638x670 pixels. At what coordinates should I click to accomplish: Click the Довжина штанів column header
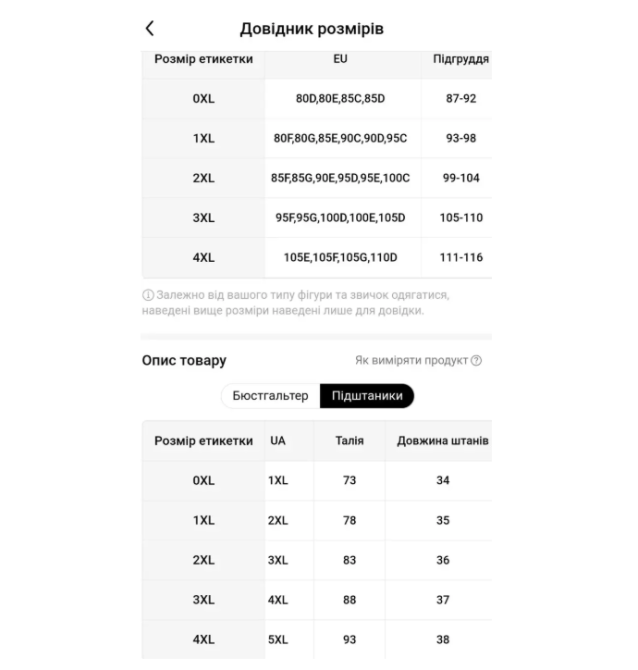(x=442, y=441)
